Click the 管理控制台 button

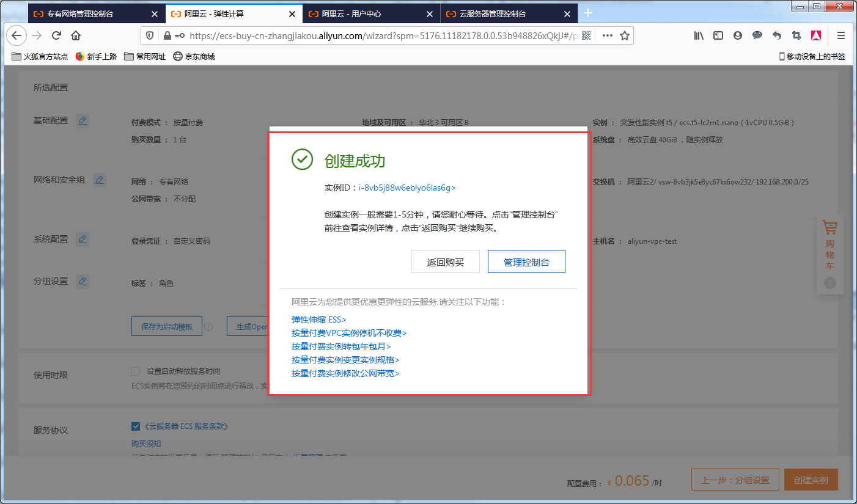526,261
